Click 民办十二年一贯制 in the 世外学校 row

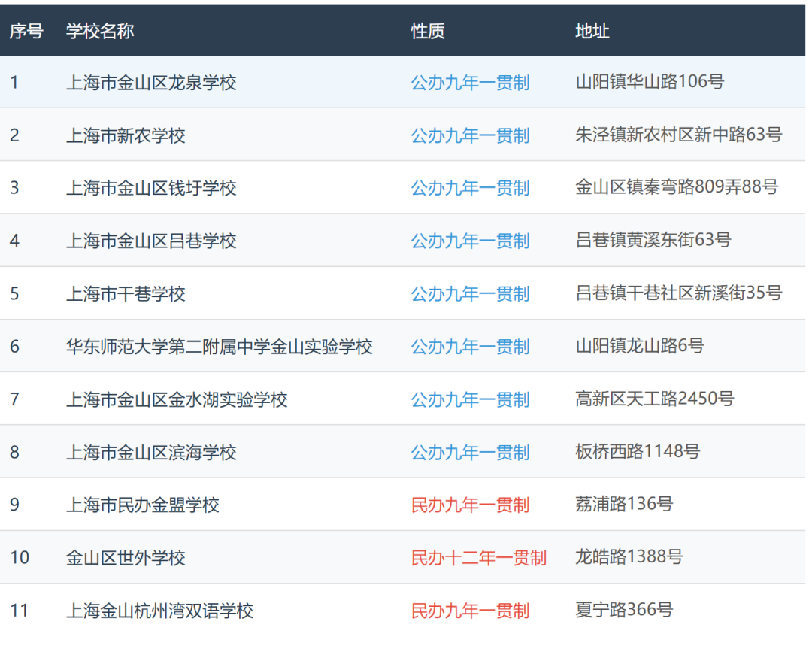pos(479,558)
